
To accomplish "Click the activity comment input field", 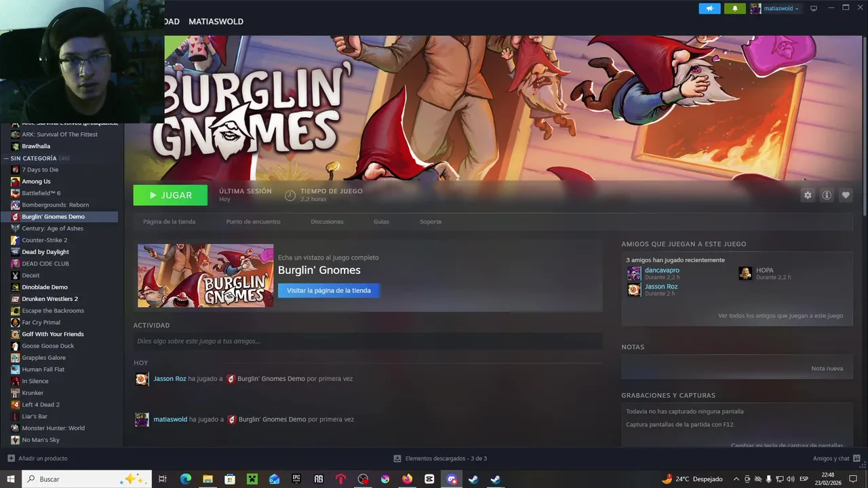I will [368, 341].
